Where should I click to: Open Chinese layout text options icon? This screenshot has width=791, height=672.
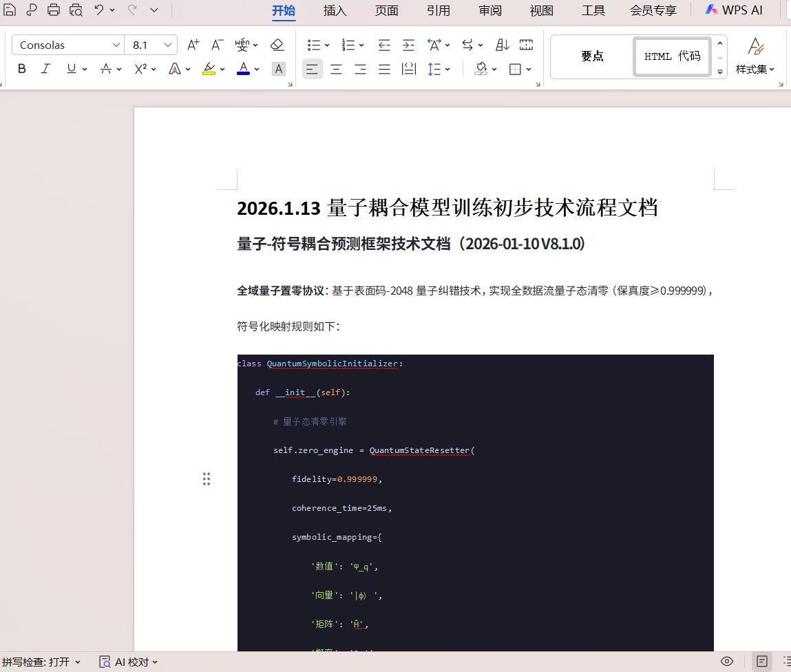coord(434,45)
